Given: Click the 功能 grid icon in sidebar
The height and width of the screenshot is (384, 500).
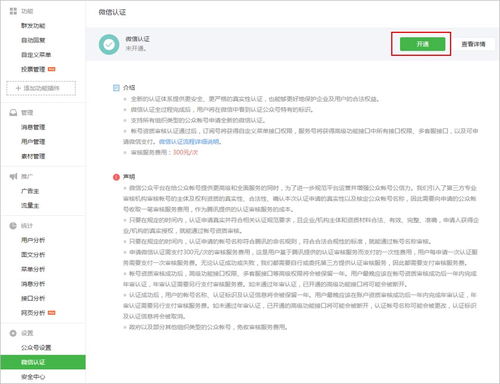Looking at the screenshot, I should point(13,11).
